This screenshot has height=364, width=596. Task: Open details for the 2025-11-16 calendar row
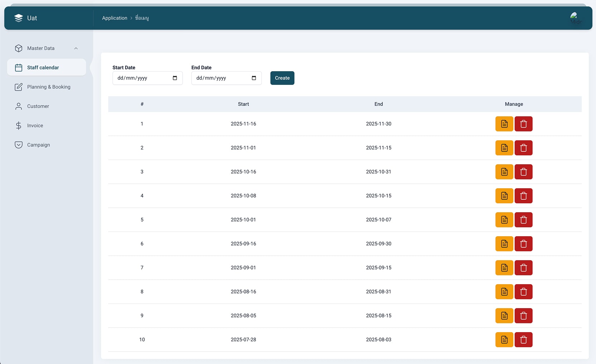pos(504,124)
